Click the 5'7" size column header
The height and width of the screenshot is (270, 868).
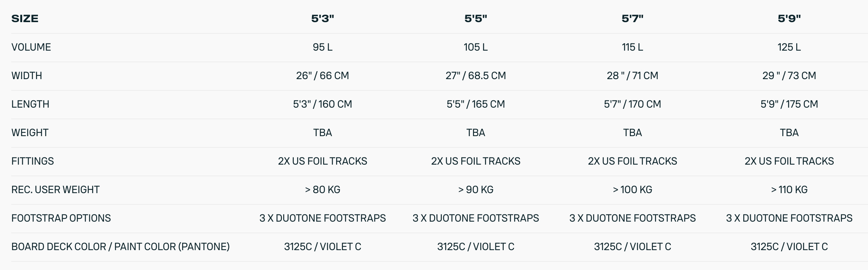point(633,18)
